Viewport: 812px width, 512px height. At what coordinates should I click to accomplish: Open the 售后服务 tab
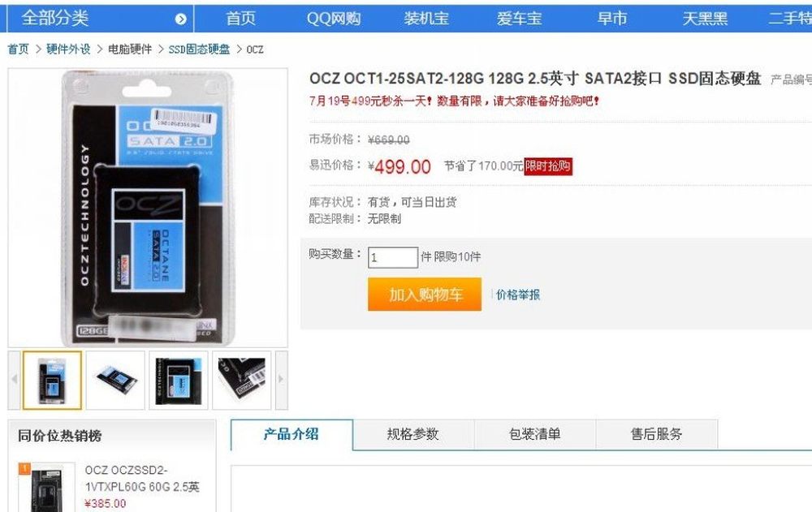tap(657, 434)
